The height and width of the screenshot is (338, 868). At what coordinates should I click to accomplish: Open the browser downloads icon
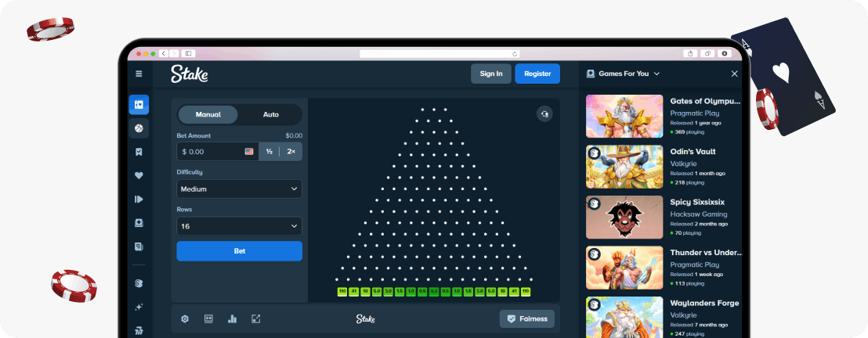pos(725,54)
